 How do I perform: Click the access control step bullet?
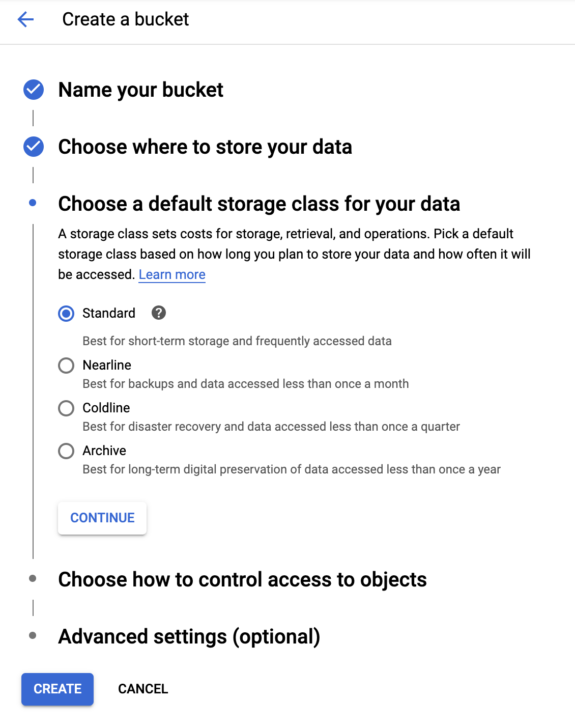click(33, 578)
